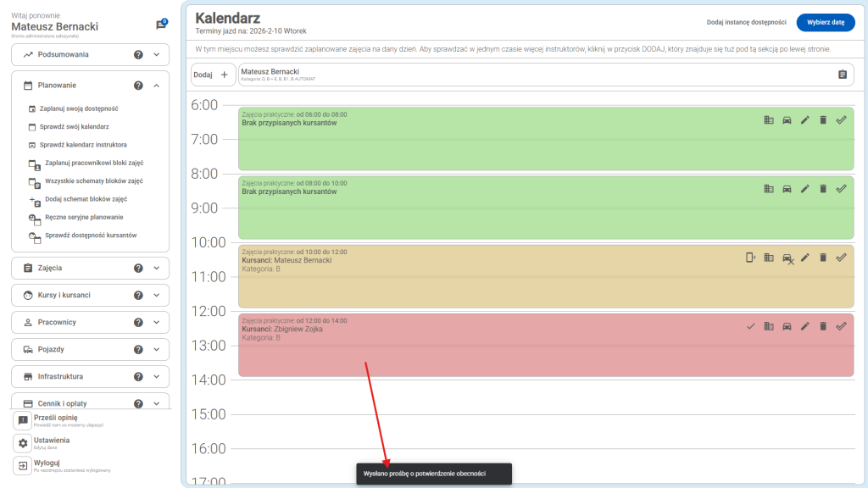Click the crossed-out car icon on 10:00–12:00 class

pyautogui.click(x=787, y=258)
